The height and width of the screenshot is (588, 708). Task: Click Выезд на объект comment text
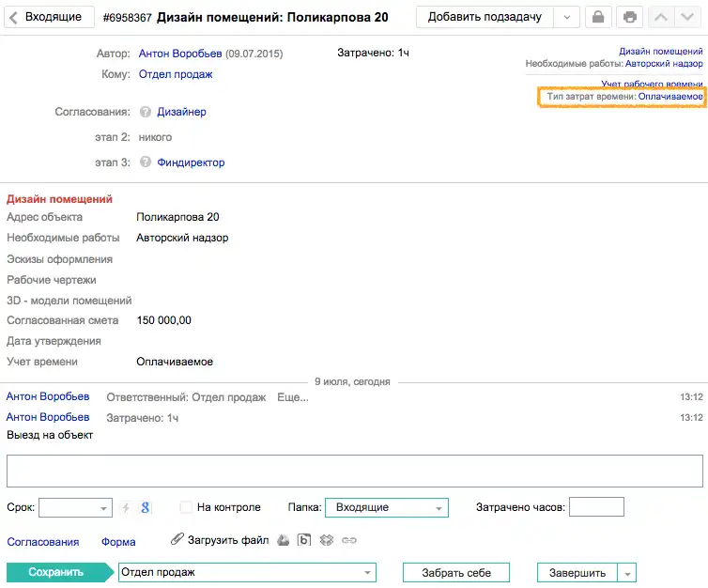click(50, 435)
